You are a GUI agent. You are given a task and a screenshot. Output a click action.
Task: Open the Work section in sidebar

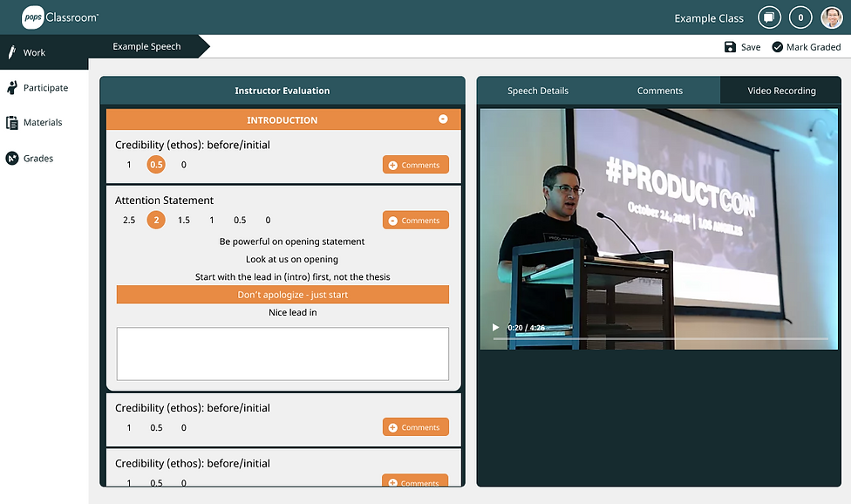pos(44,52)
